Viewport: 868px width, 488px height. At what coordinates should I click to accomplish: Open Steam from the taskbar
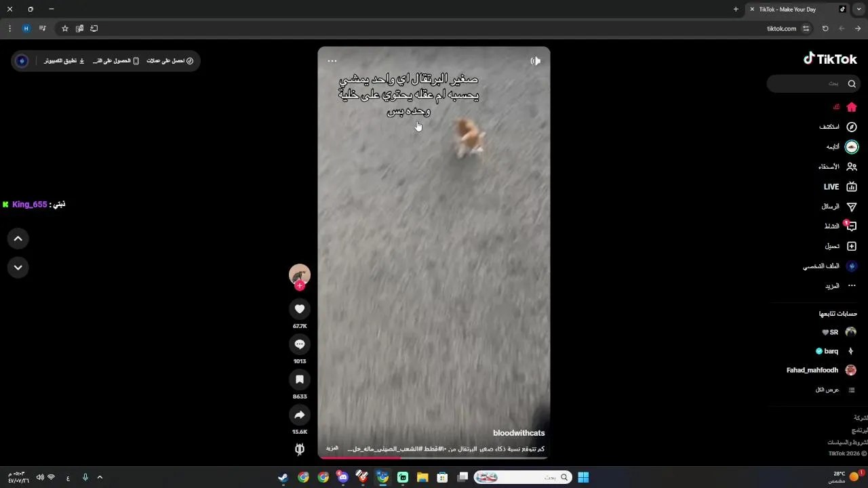pos(283,477)
